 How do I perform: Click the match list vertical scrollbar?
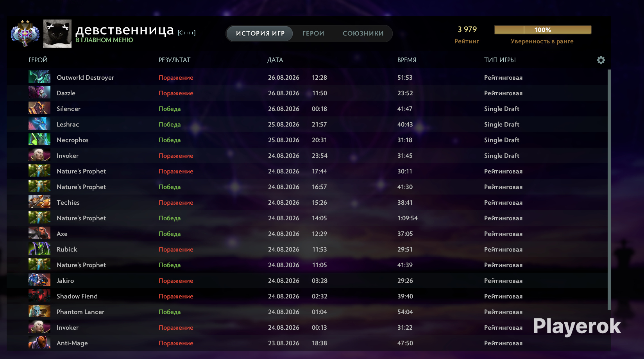pyautogui.click(x=609, y=189)
